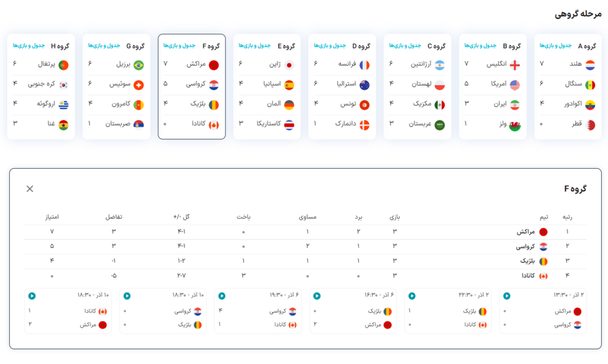
Task: Click play icon on Croatia–Canada 19:30 match card
Action: 222,296
